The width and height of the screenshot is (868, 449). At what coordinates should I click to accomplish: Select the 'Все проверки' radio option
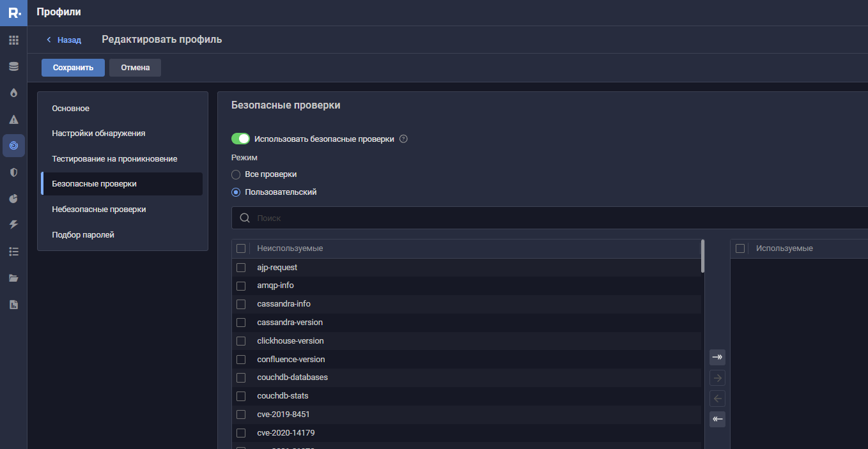click(236, 174)
